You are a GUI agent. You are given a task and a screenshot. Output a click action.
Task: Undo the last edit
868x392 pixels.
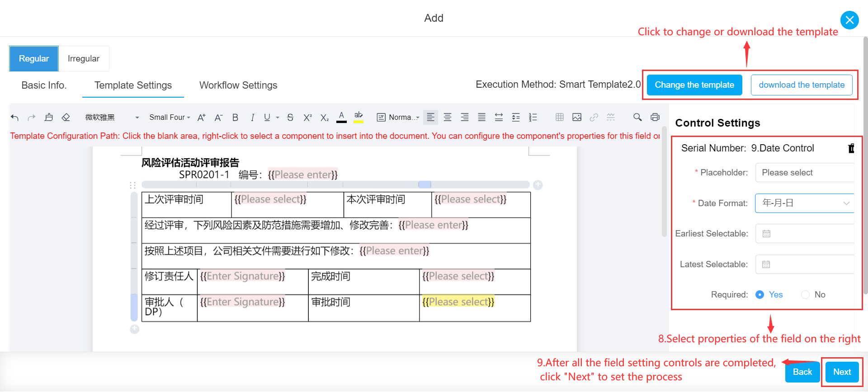click(14, 118)
